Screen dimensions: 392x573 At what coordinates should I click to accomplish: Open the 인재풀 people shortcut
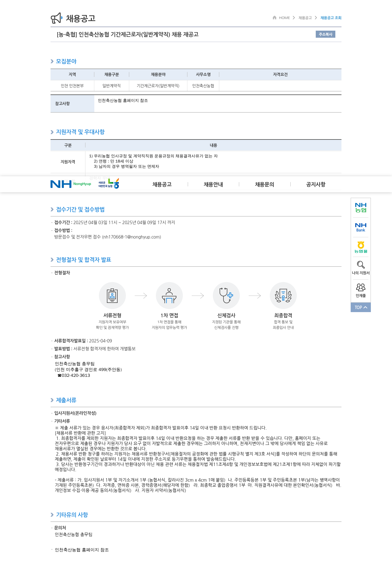point(361,290)
